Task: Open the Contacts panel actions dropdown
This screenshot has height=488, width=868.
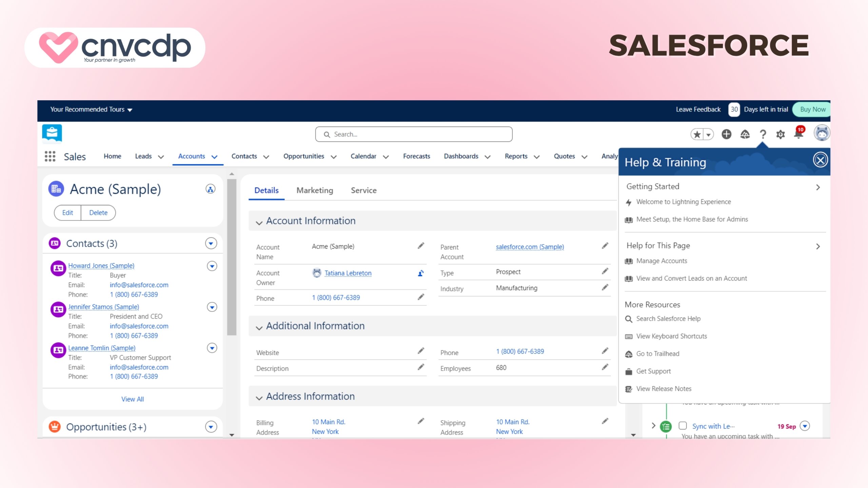Action: point(212,243)
